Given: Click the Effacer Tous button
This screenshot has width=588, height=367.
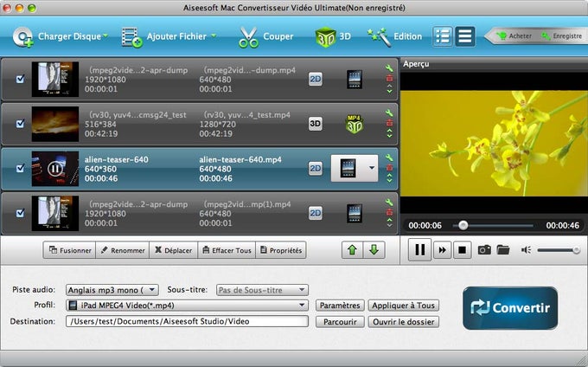Looking at the screenshot, I should click(227, 250).
